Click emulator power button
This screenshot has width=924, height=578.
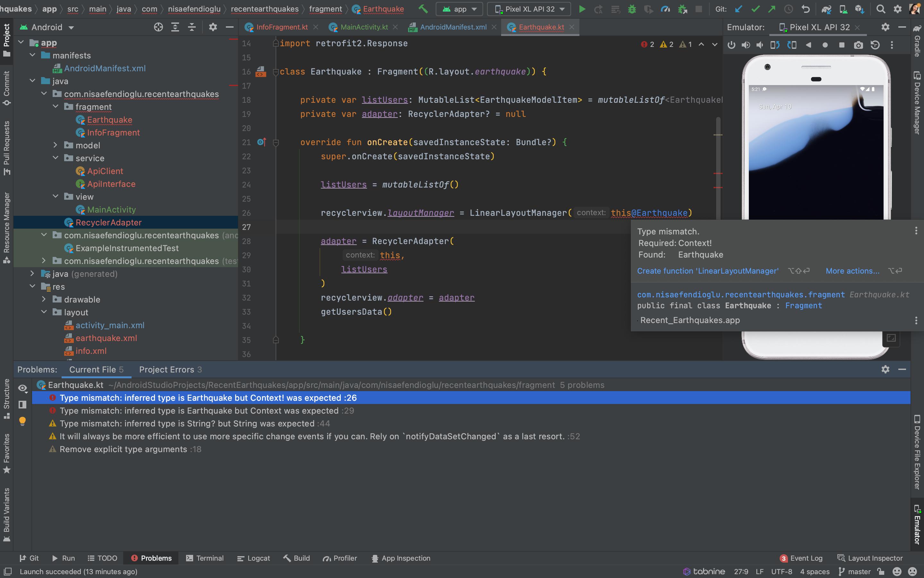[x=731, y=45]
